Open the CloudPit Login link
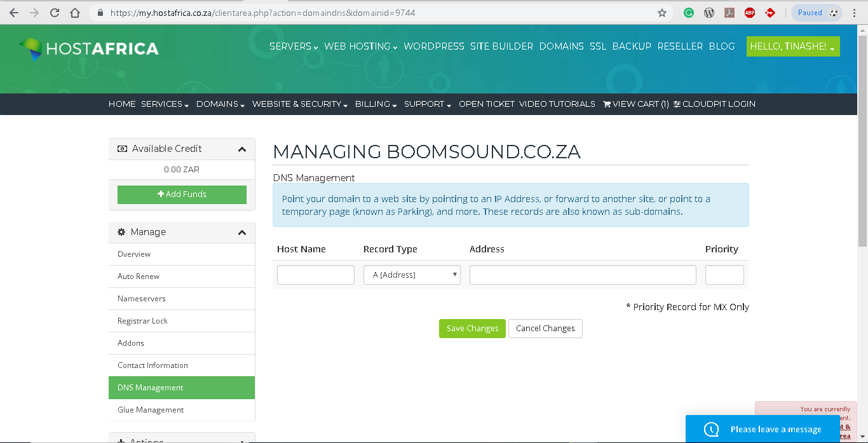Viewport: 868px width, 443px height. (x=714, y=104)
